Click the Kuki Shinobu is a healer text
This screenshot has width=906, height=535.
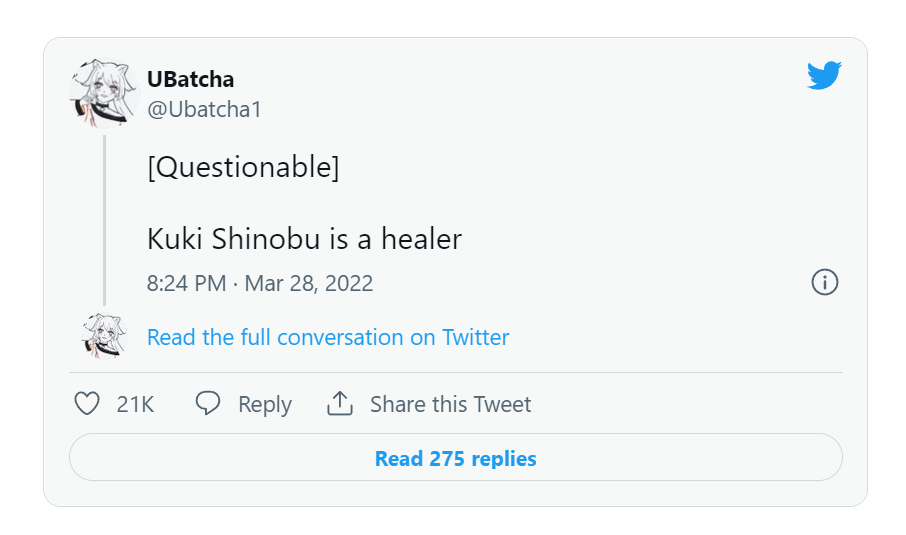pyautogui.click(x=304, y=239)
